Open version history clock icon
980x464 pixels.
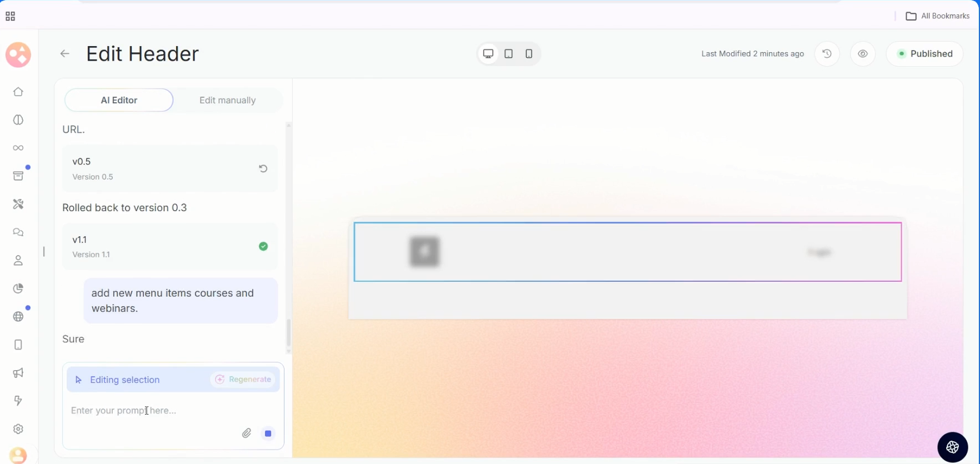click(827, 54)
